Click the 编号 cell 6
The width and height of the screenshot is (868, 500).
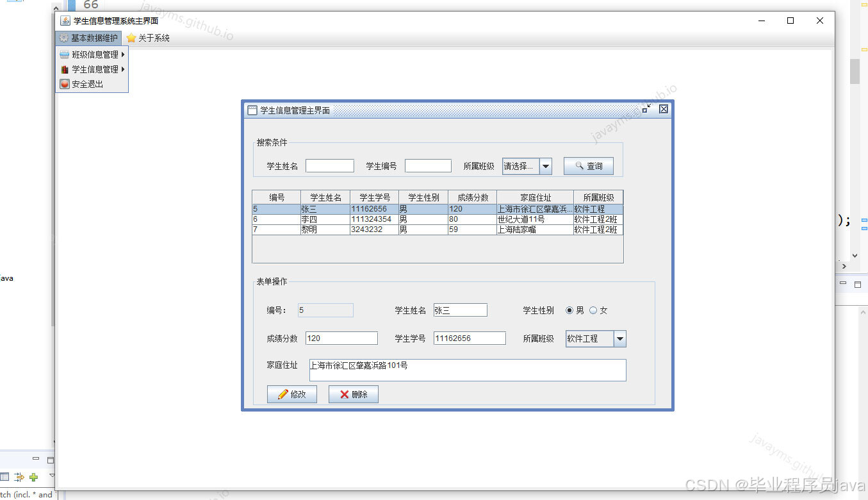click(276, 219)
